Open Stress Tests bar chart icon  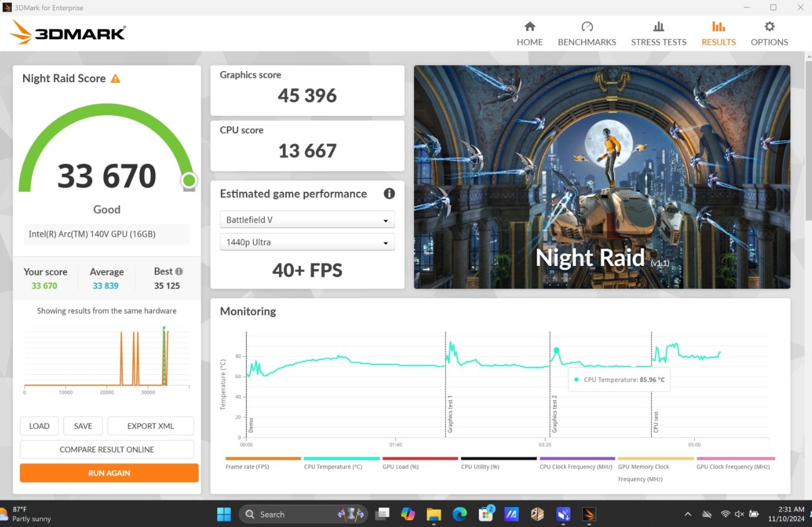658,27
